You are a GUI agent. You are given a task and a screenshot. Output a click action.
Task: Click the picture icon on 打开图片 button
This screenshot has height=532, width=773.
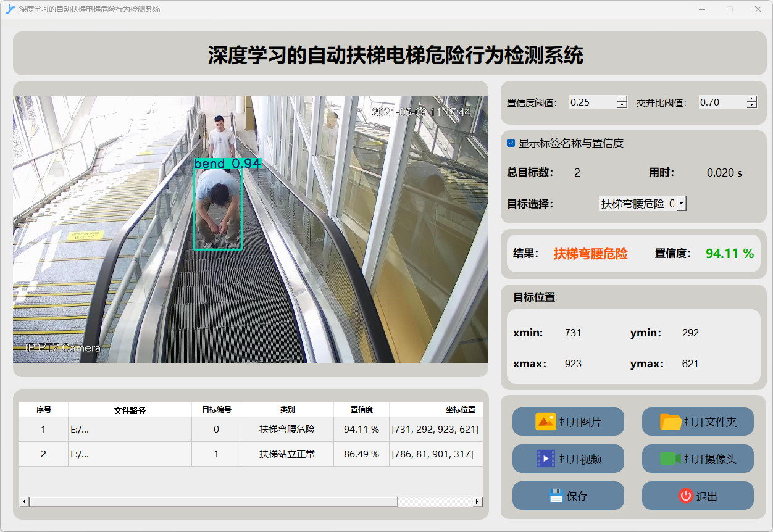pyautogui.click(x=545, y=422)
